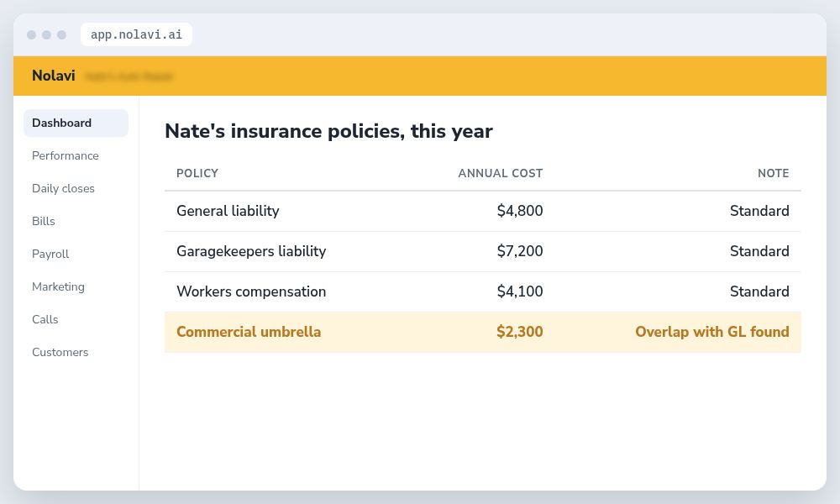Click Standard note in General liability row
840x504 pixels.
tap(759, 211)
